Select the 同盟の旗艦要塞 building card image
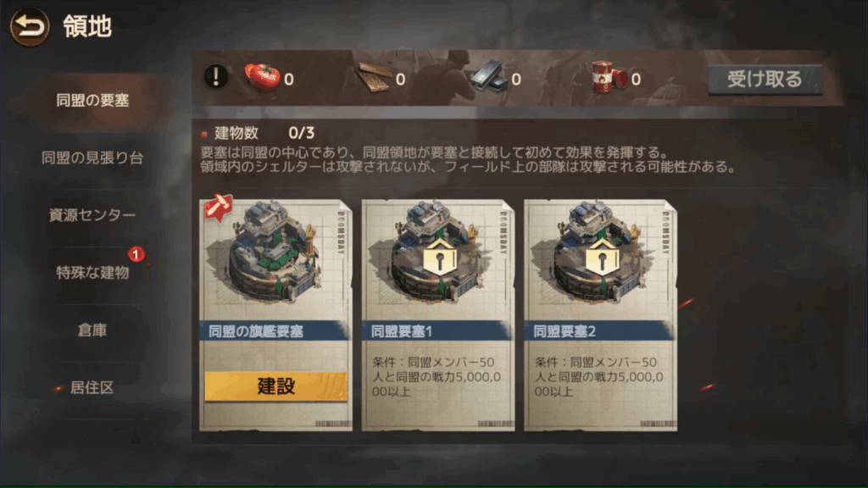 (275, 259)
